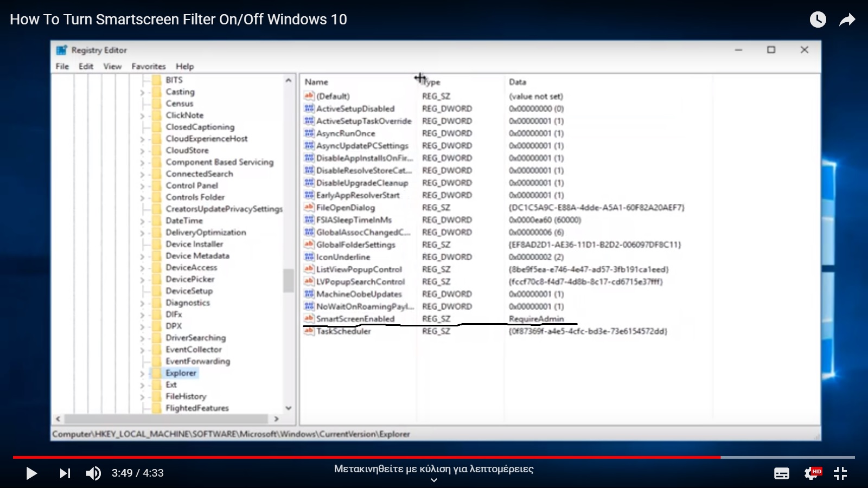868x488 pixels.
Task: Expand the Explorer key arrow
Action: pyautogui.click(x=143, y=374)
